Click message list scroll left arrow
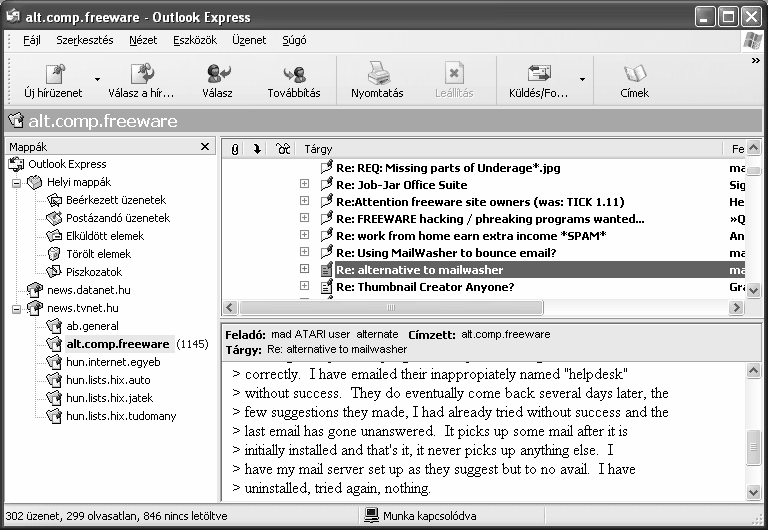This screenshot has width=768, height=530. [230, 308]
